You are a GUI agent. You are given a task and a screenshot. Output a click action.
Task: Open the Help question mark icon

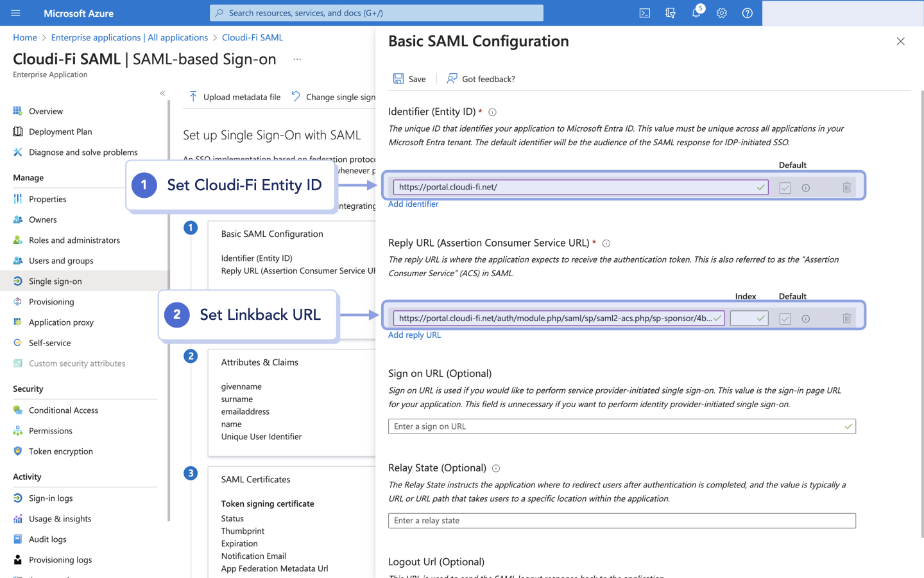pos(747,13)
